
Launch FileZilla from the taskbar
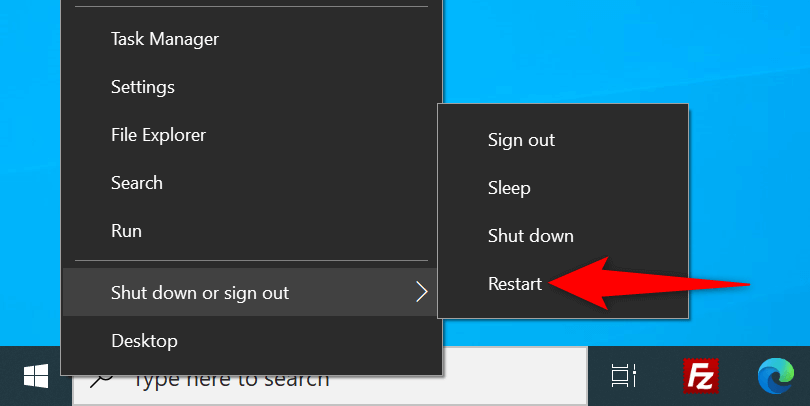[700, 376]
